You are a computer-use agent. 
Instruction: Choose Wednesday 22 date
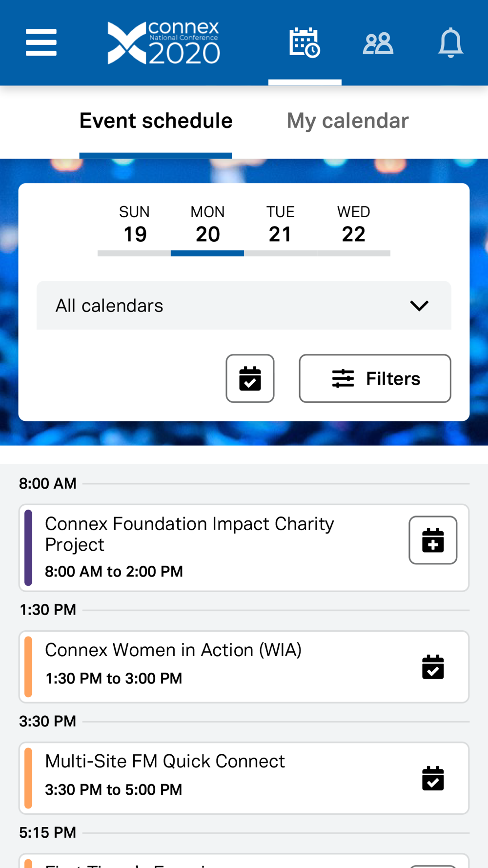pos(354,225)
